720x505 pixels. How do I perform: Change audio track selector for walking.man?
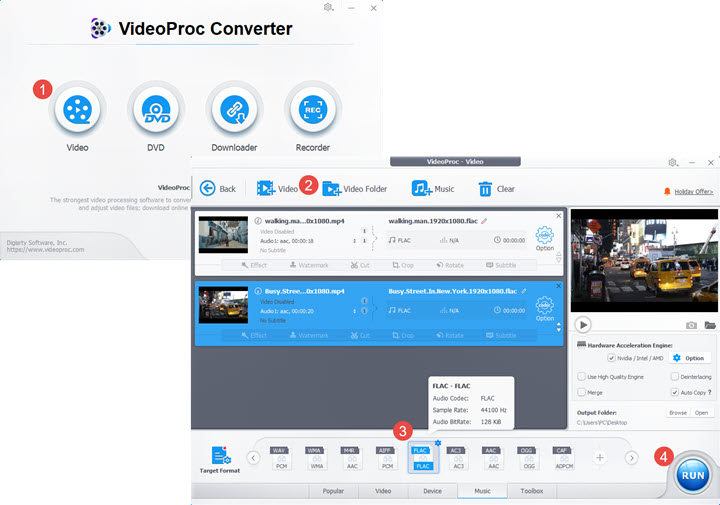point(354,241)
